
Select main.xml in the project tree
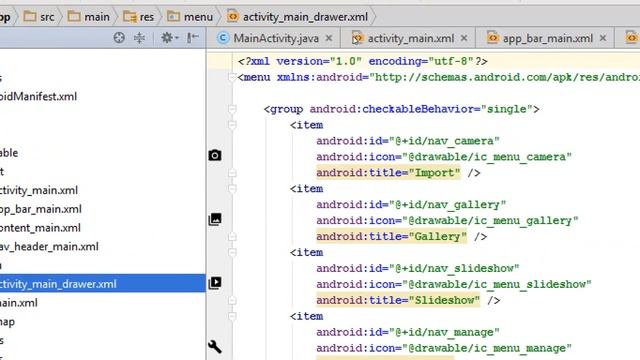(x=19, y=303)
